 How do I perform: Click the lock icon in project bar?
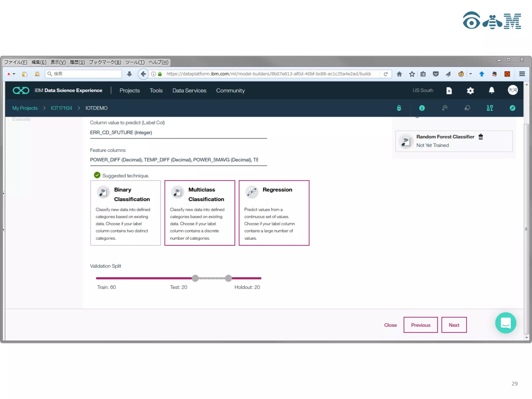point(399,108)
